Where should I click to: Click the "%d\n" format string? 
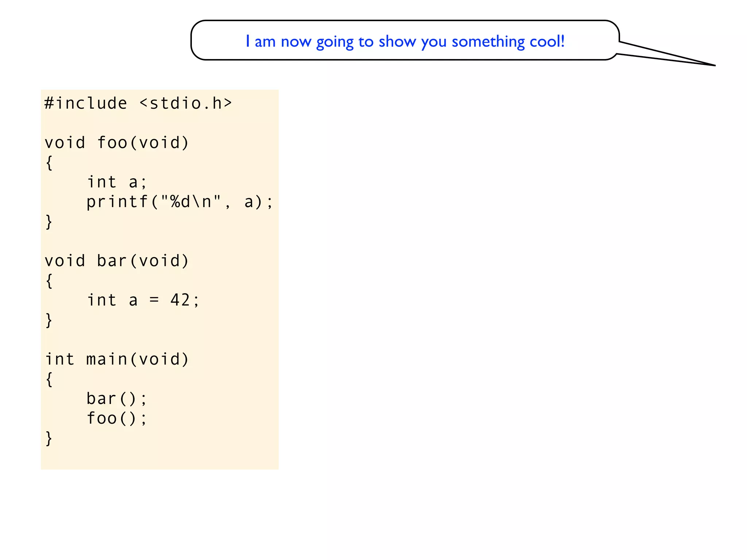click(x=191, y=202)
